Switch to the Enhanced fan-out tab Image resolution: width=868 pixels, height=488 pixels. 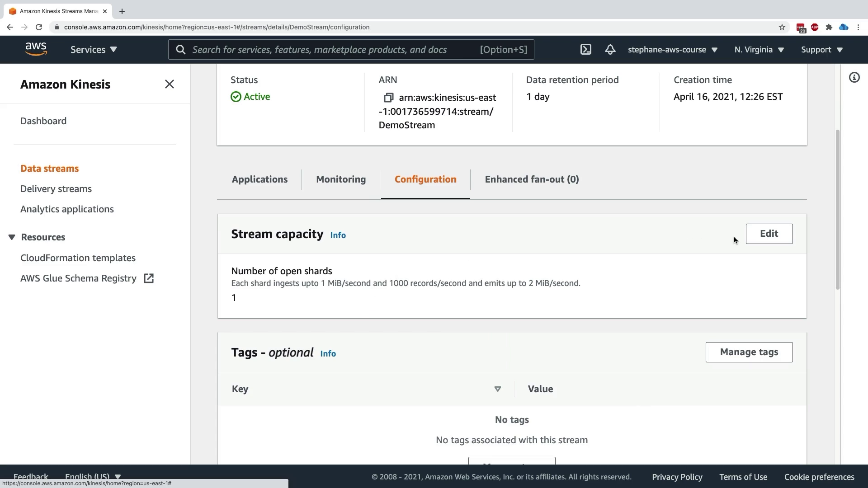pos(532,179)
